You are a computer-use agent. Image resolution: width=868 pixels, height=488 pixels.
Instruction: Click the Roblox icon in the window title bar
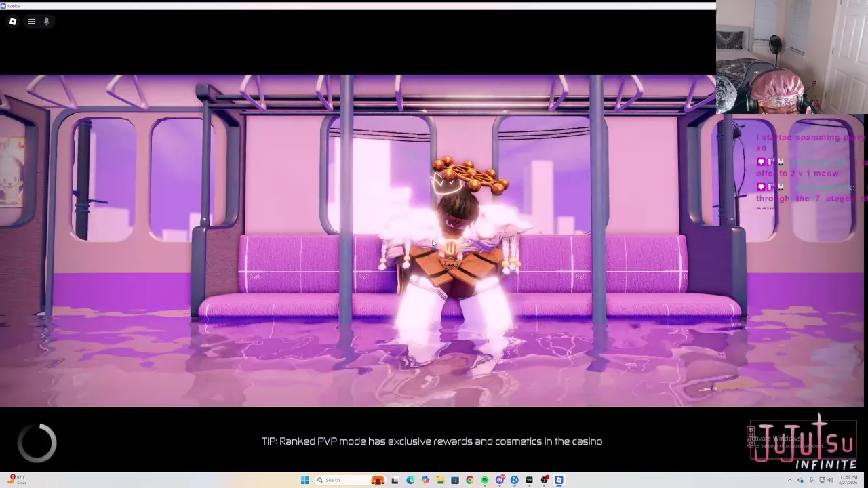(3, 5)
